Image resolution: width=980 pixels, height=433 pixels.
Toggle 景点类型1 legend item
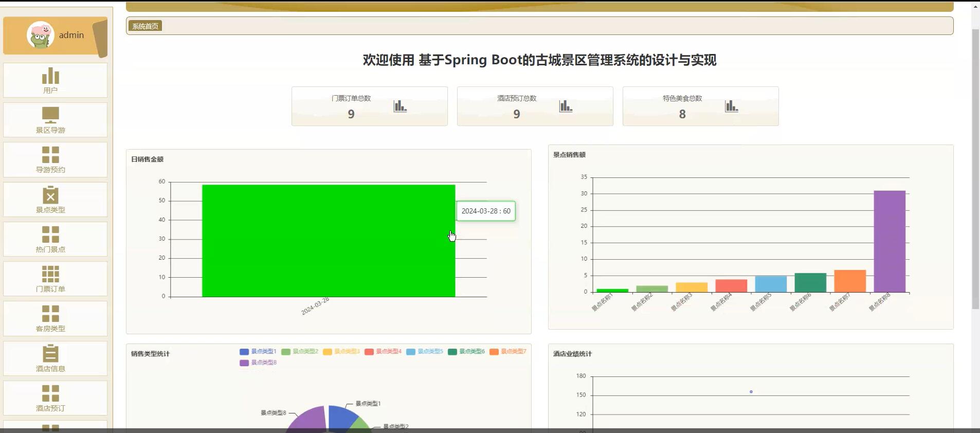click(x=258, y=352)
